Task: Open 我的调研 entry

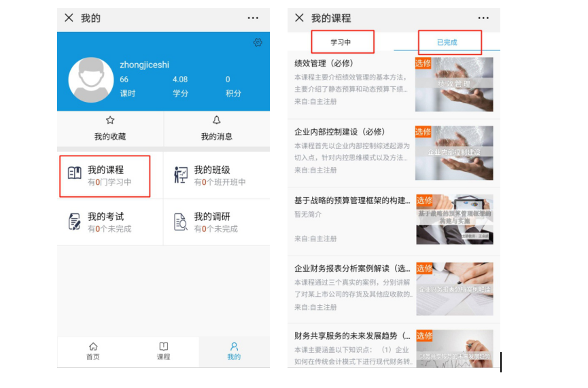Action: 217,222
